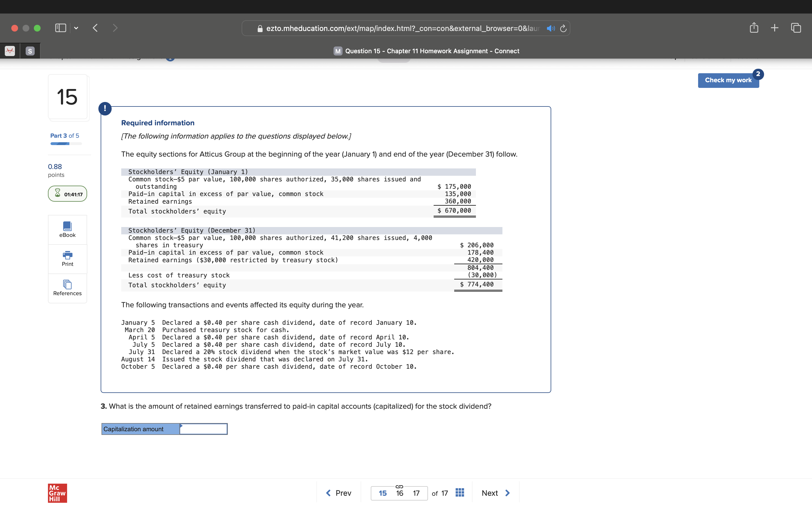
Task: Open the eBook resource
Action: (67, 230)
